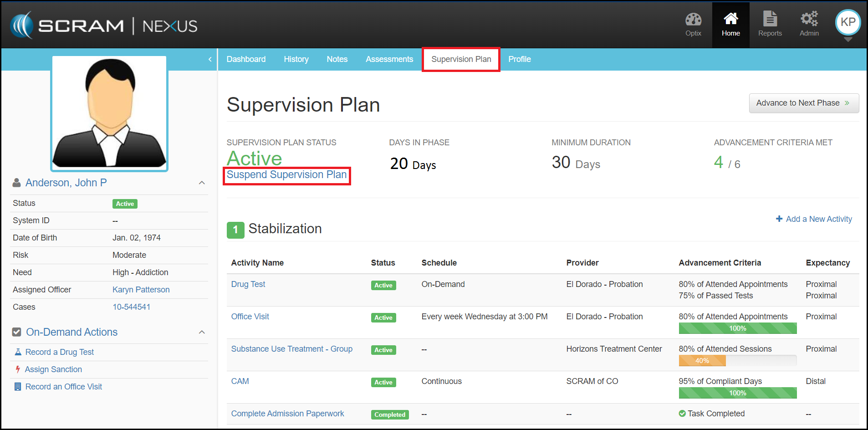Open the Optix dashboard icon
The height and width of the screenshot is (430, 868).
[x=693, y=20]
